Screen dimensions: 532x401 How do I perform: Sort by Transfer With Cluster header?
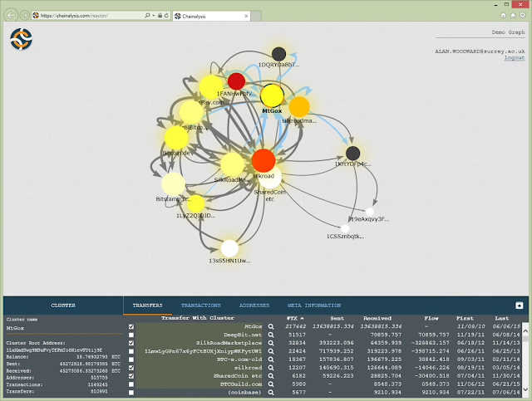(198, 318)
